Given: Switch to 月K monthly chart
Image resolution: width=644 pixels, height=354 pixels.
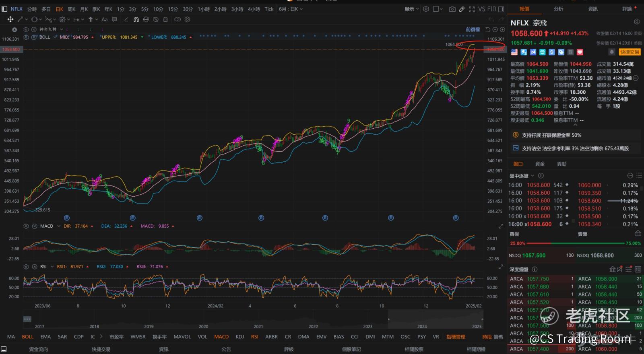Looking at the screenshot, I should click(84, 9).
